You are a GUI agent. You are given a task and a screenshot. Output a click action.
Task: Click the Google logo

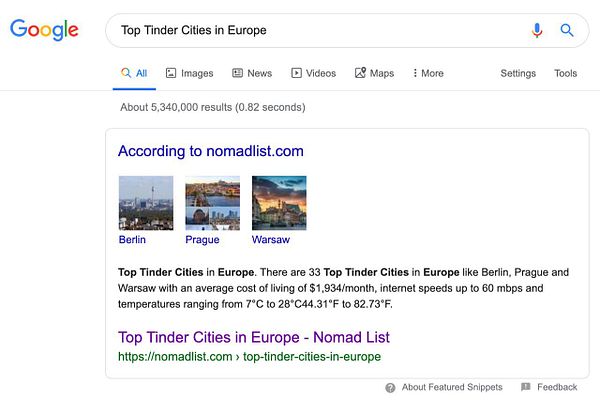(x=44, y=30)
